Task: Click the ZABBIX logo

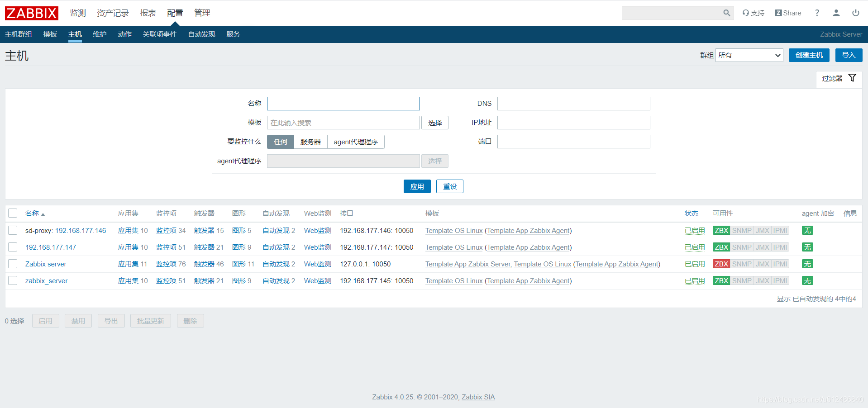Action: [x=32, y=13]
